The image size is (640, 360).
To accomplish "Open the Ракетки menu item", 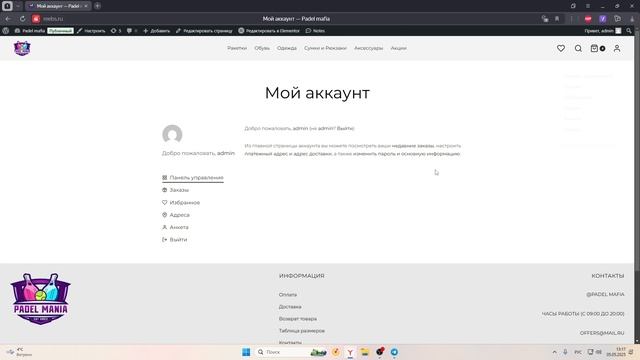I will (237, 48).
